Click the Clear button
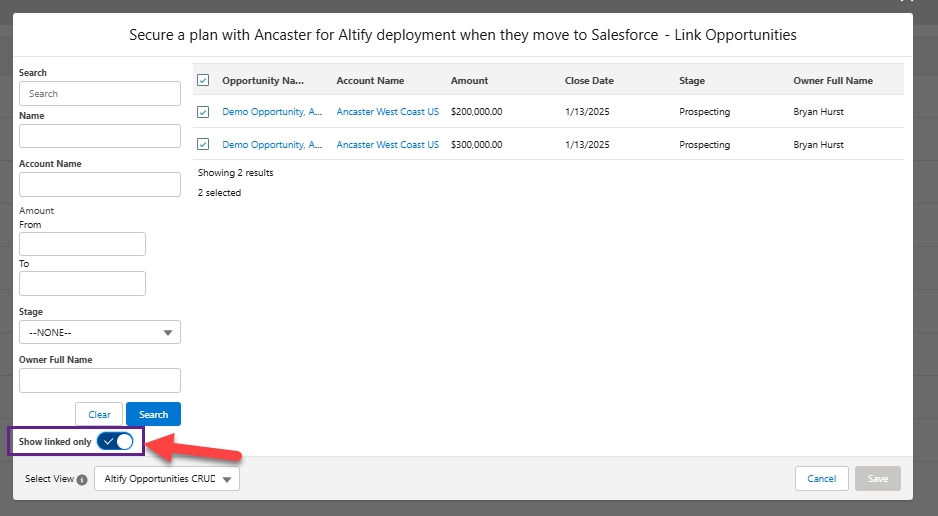The width and height of the screenshot is (938, 516). [x=99, y=414]
